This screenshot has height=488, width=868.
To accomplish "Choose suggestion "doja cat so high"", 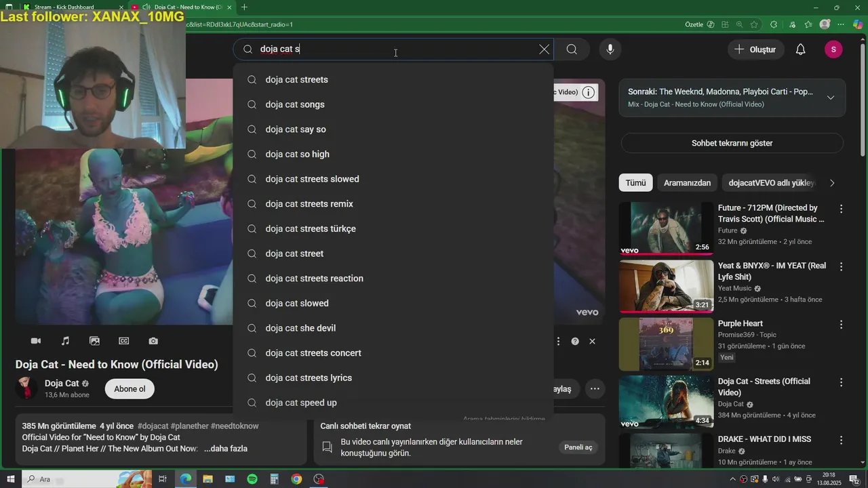I will coord(393,154).
